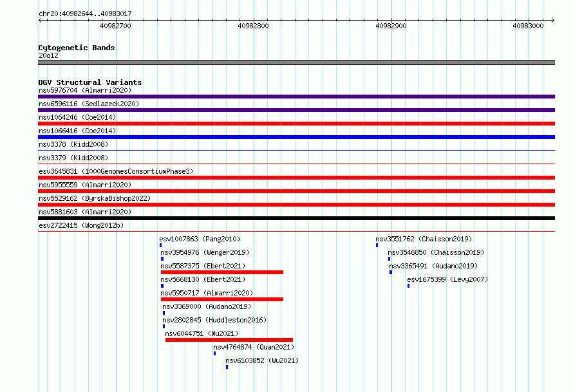Click red bar below esv3645831 label
This screenshot has width=573, height=392.
tap(296, 178)
